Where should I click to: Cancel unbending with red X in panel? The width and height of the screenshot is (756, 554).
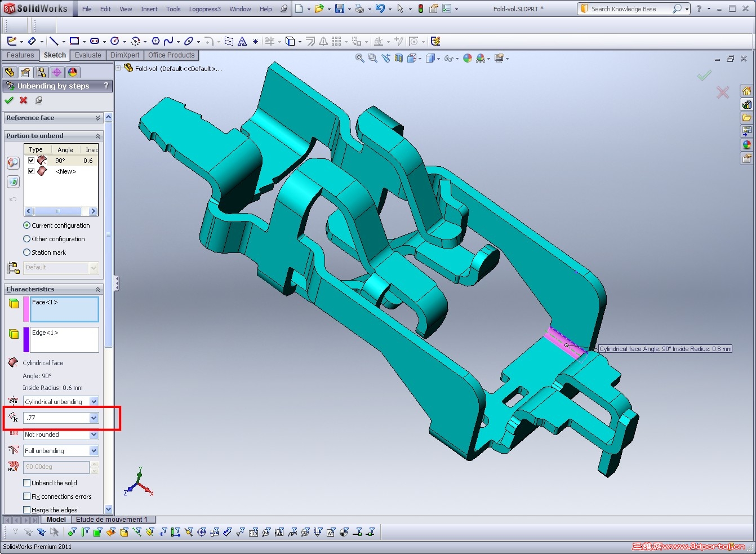pos(24,100)
